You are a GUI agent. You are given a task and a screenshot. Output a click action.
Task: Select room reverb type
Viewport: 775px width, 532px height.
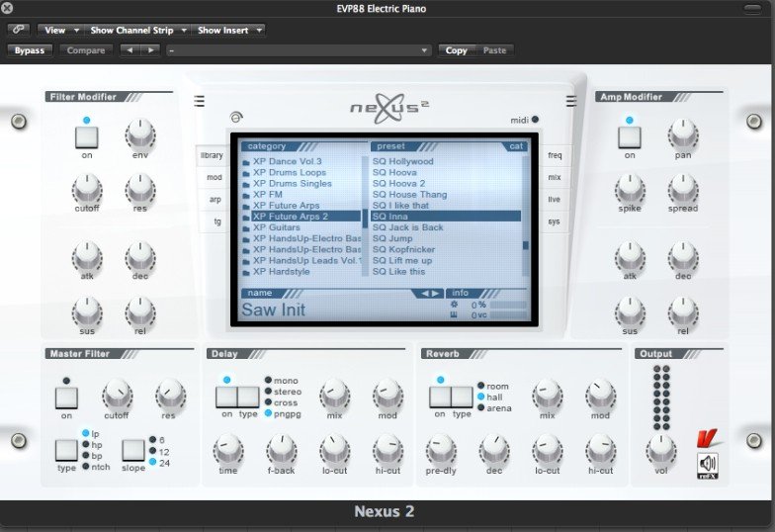(x=492, y=386)
